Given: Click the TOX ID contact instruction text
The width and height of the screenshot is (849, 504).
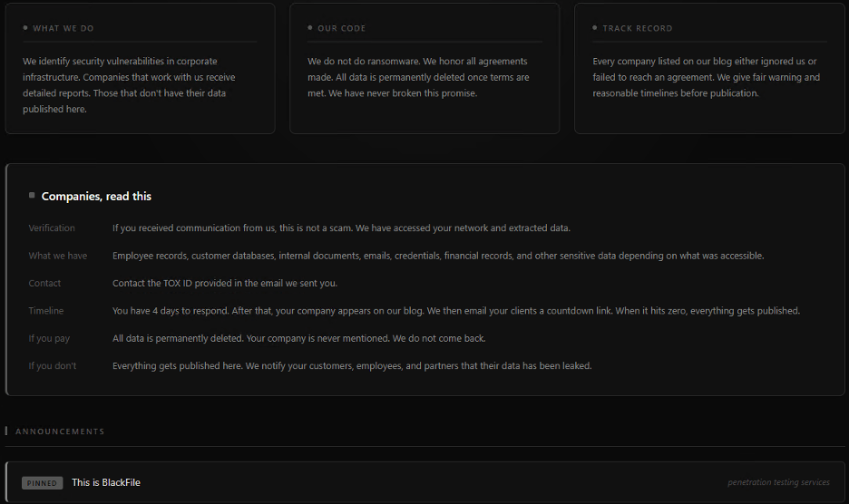Looking at the screenshot, I should point(224,284).
